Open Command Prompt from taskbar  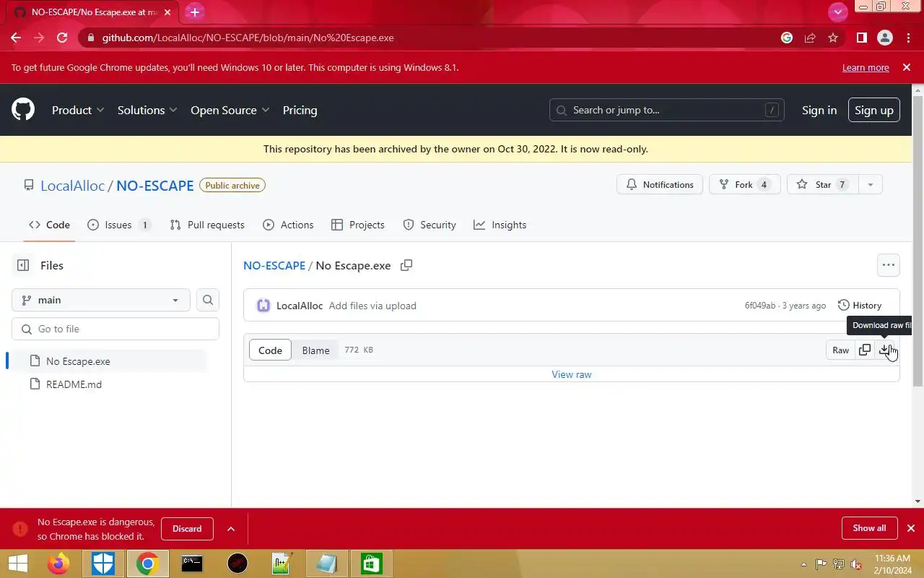[192, 564]
